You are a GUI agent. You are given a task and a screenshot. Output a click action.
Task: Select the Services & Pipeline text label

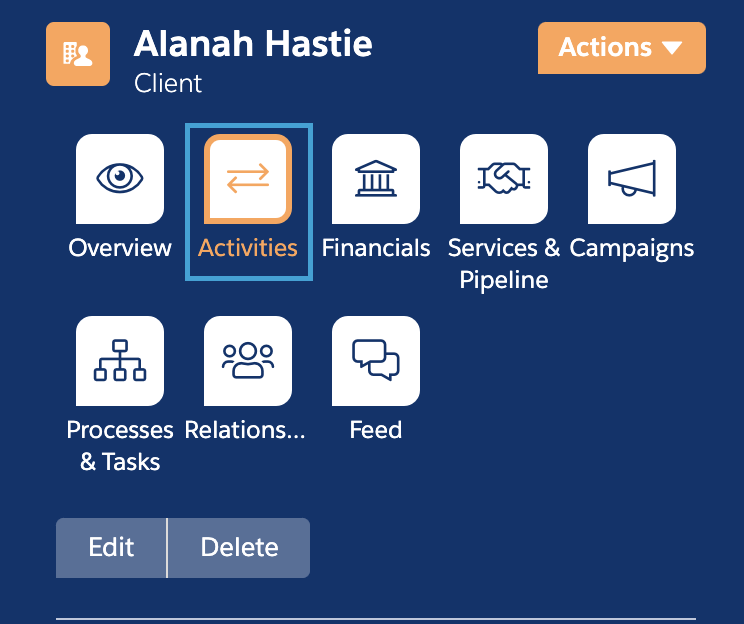tap(504, 264)
